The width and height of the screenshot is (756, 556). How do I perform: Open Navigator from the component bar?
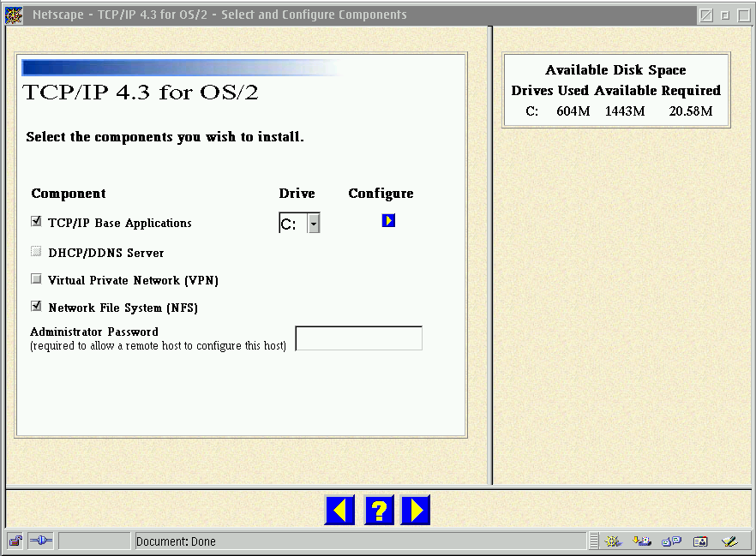pyautogui.click(x=612, y=541)
